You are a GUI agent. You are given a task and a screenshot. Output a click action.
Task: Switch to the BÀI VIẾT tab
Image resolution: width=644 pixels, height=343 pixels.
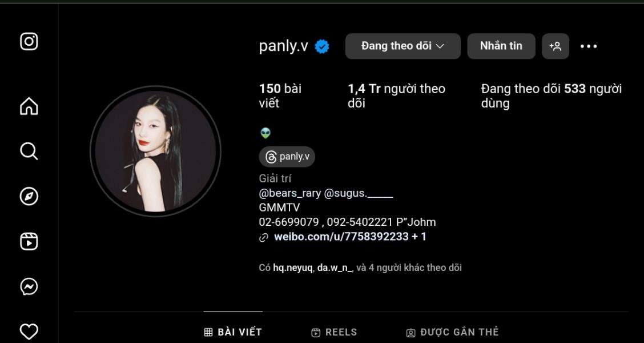coord(233,332)
